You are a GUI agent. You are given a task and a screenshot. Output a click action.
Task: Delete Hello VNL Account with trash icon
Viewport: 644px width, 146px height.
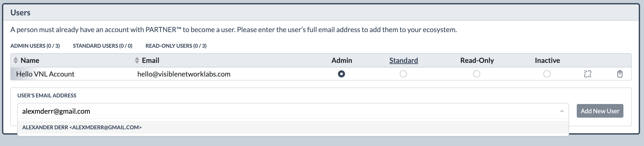[620, 74]
